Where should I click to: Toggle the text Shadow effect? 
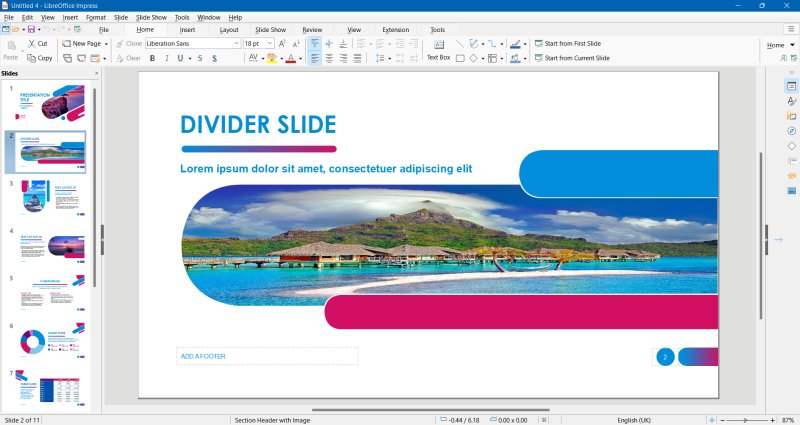pos(215,58)
